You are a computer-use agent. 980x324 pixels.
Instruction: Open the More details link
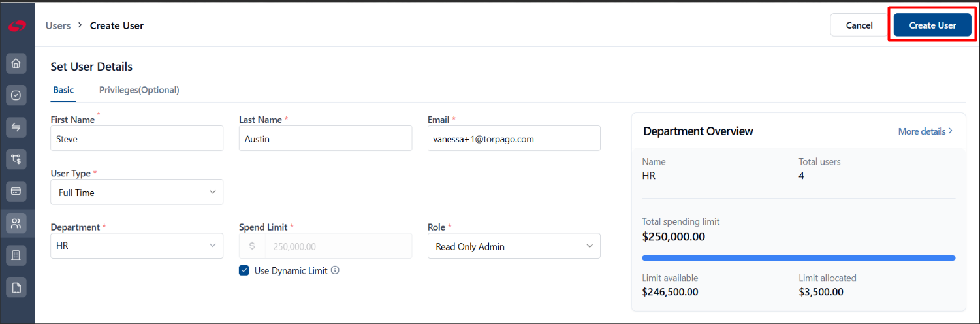pyautogui.click(x=925, y=131)
